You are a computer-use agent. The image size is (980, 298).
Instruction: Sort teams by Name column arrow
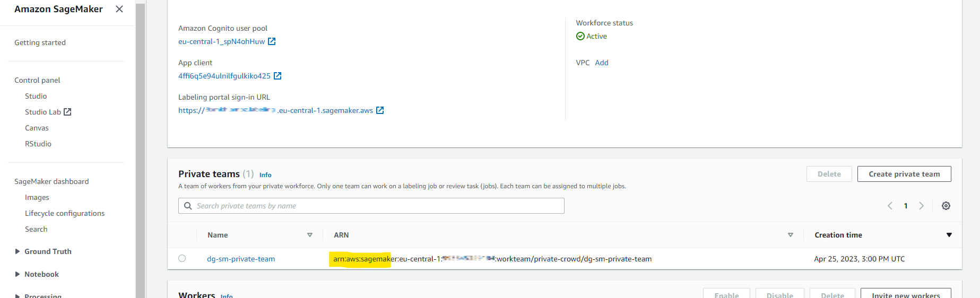tap(310, 235)
